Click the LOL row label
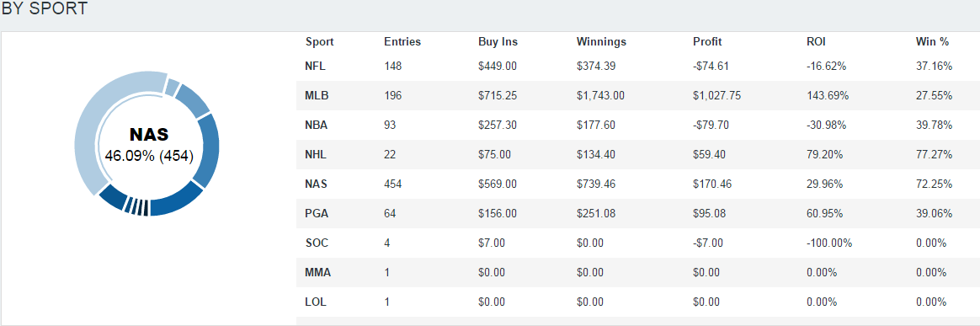The image size is (980, 326). tap(316, 302)
